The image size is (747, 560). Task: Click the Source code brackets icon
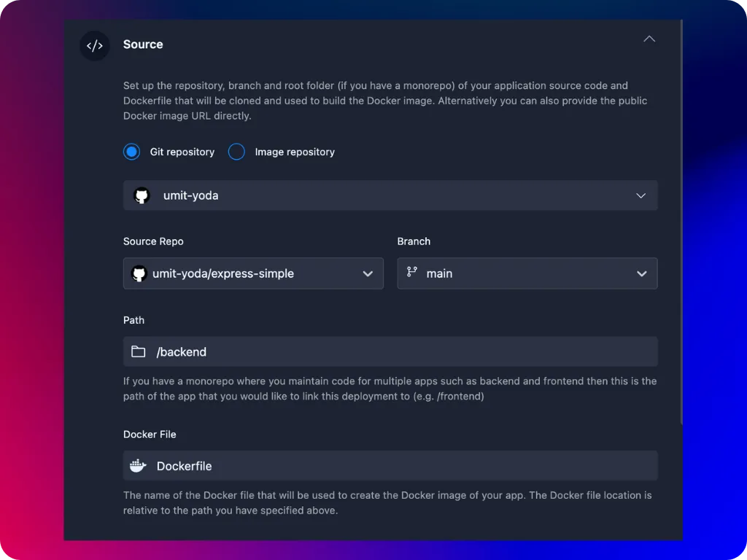94,46
